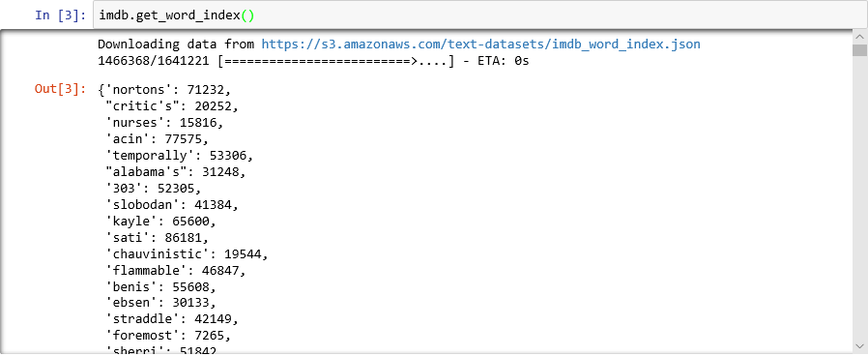The width and height of the screenshot is (868, 356).
Task: Click the "alabama's": 31248 entry
Action: 176,171
